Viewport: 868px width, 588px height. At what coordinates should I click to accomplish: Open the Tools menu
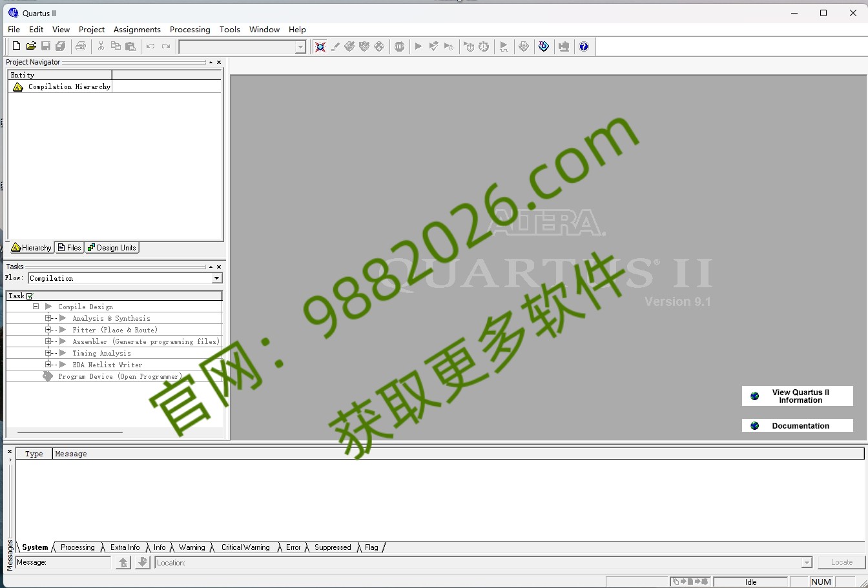(230, 30)
